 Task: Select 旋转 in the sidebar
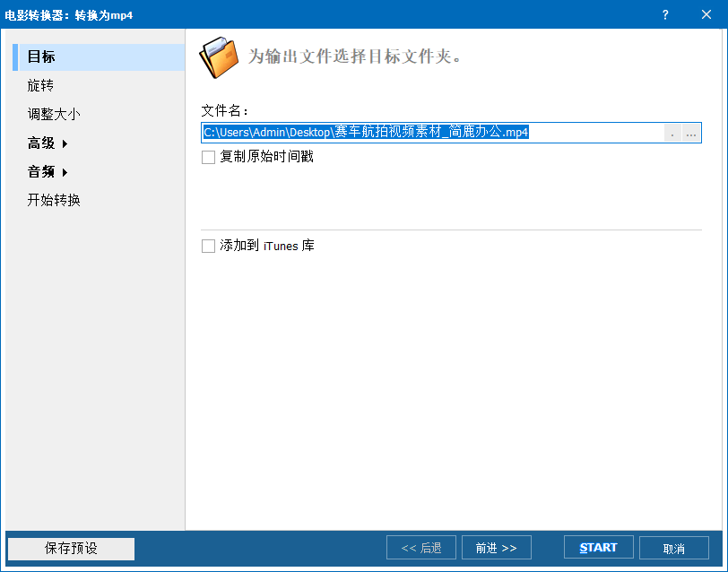pyautogui.click(x=42, y=85)
